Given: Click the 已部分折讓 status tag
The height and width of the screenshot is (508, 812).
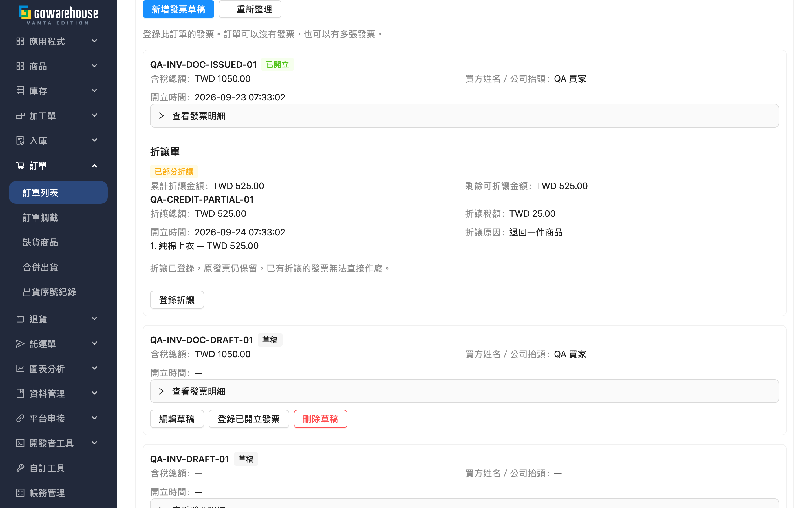Looking at the screenshot, I should click(174, 172).
